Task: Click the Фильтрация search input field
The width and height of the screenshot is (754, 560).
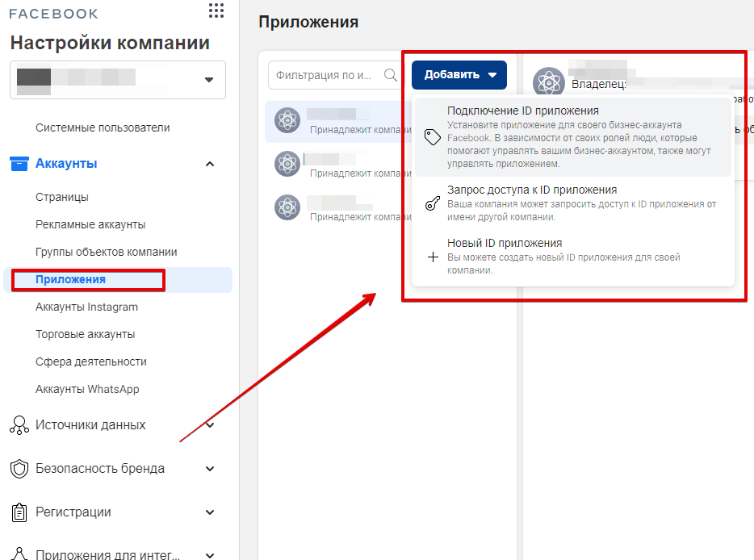Action: pos(325,75)
